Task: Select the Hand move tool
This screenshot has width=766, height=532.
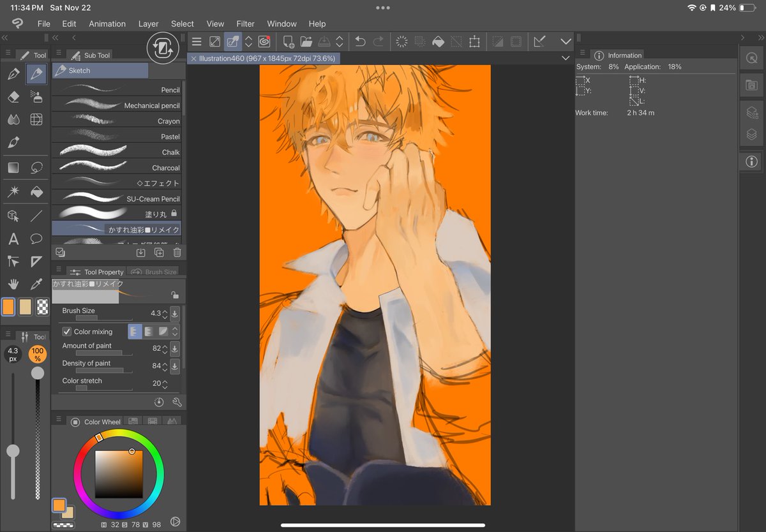Action: tap(13, 283)
